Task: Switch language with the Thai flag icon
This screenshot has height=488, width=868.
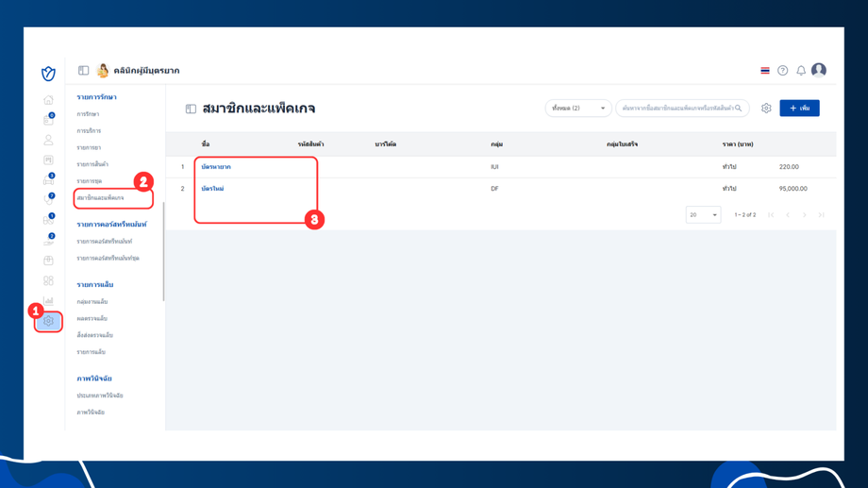Action: 765,71
